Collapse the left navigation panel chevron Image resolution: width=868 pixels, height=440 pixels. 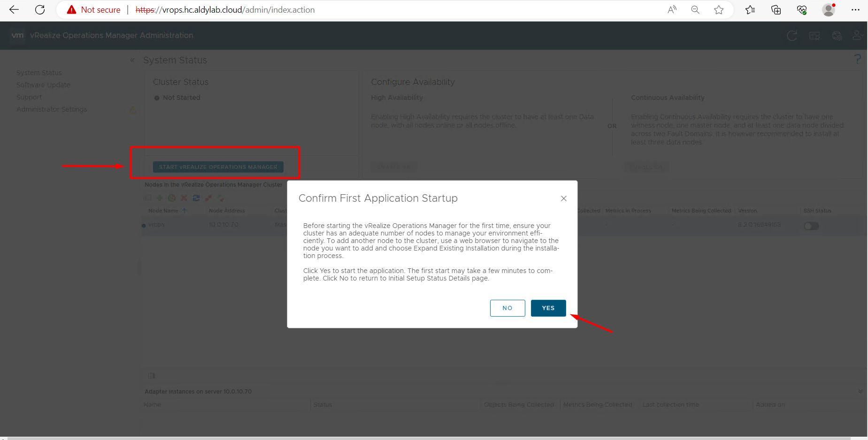pyautogui.click(x=132, y=60)
